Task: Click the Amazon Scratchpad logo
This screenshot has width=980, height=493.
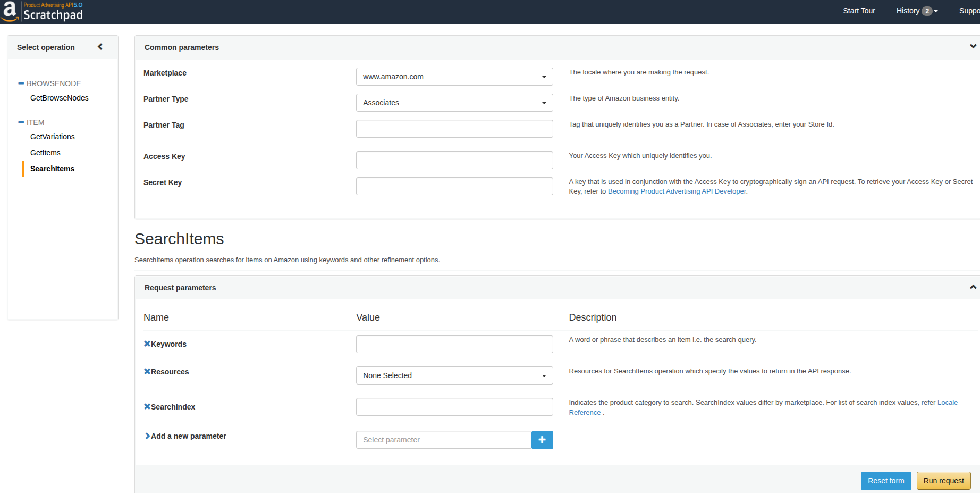Action: click(42, 12)
